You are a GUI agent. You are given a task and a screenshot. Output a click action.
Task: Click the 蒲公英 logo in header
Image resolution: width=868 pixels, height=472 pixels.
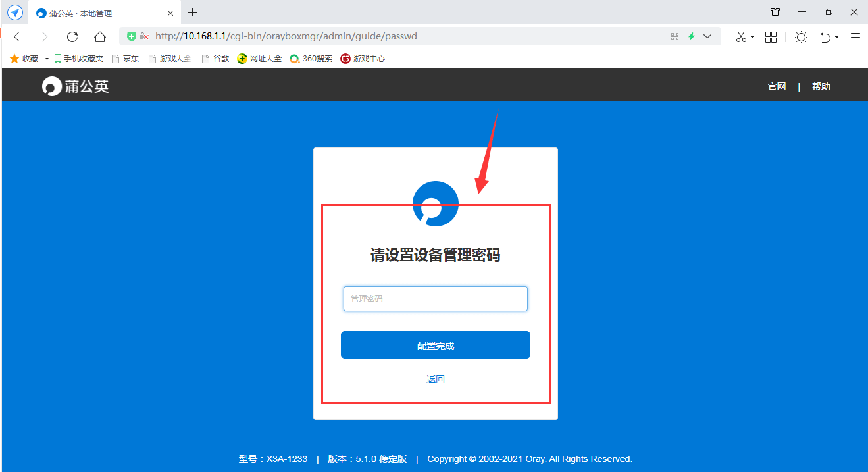[76, 86]
